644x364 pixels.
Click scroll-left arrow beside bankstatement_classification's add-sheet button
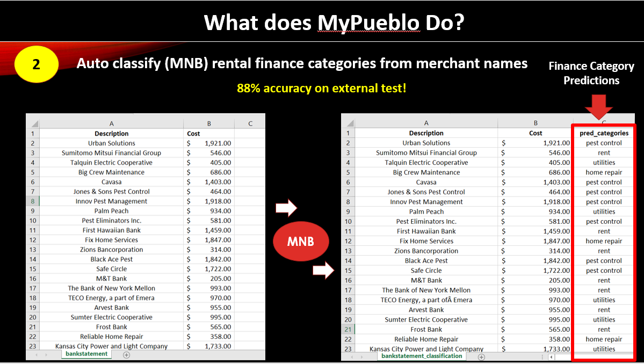552,357
